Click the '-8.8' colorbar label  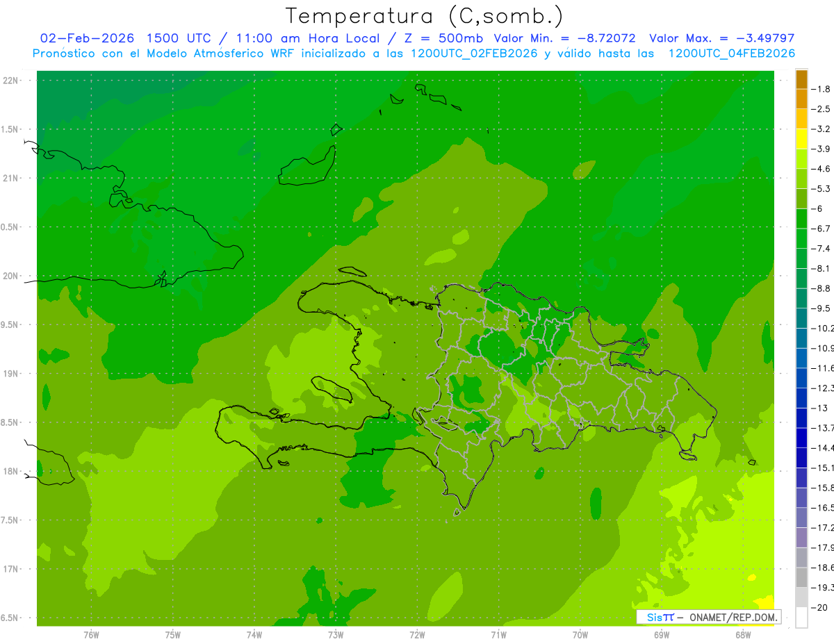click(x=821, y=288)
